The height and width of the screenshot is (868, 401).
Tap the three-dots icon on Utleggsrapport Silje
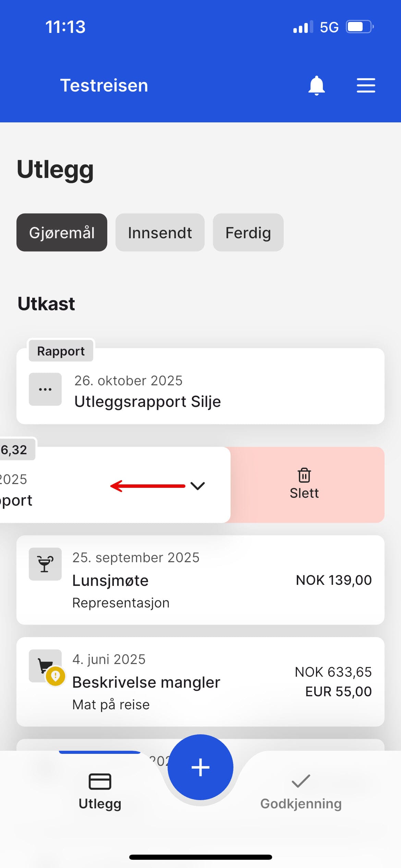(x=45, y=389)
